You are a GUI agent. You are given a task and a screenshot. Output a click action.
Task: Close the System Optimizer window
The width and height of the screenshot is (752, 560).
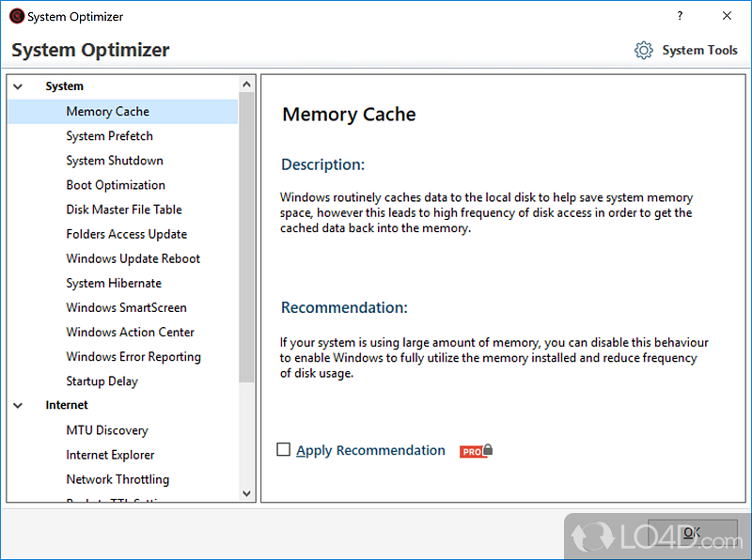coord(727,16)
